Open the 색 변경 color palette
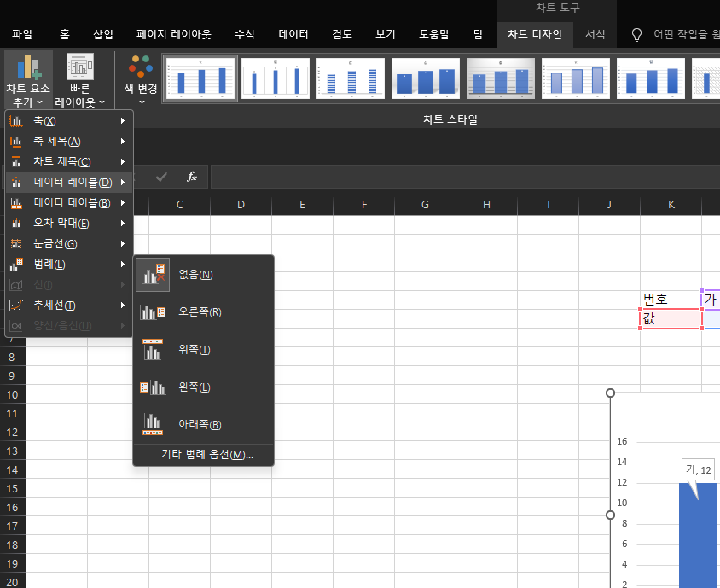Image resolution: width=720 pixels, height=588 pixels. (x=141, y=79)
